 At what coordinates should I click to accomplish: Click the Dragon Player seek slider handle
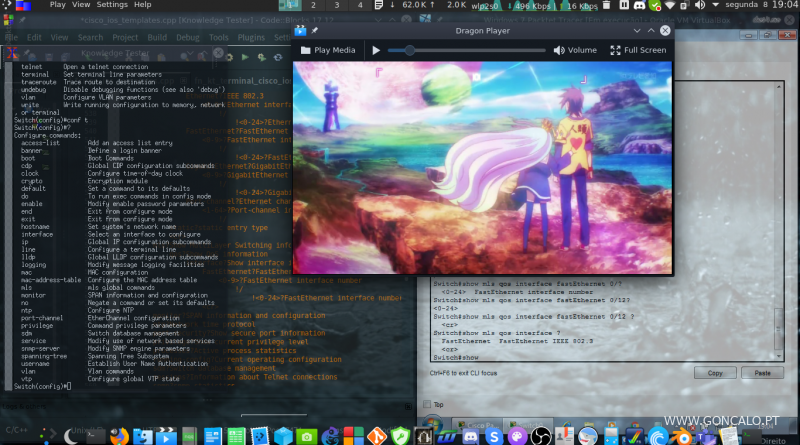pos(409,49)
